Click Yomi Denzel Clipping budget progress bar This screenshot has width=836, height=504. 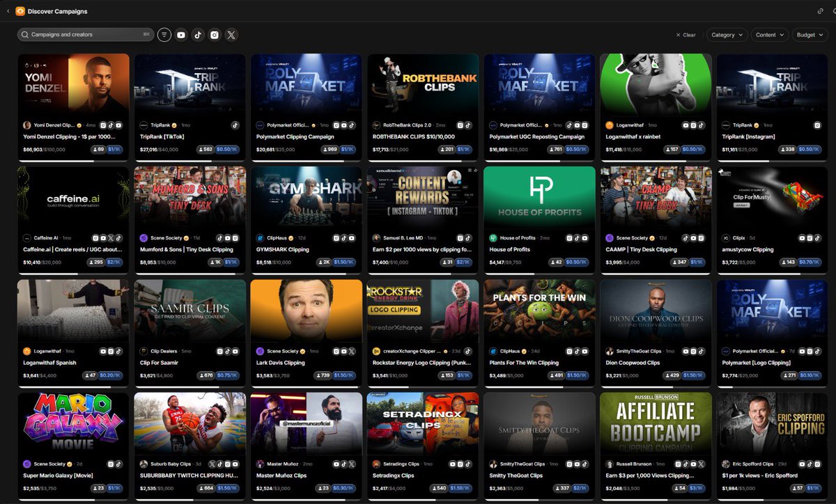[73, 160]
